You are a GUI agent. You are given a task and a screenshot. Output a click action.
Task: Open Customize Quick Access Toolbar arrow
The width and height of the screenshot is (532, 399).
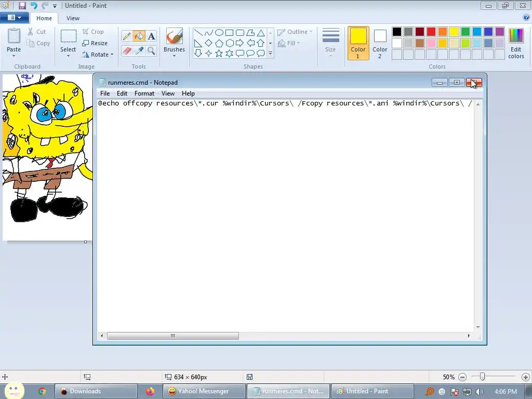click(x=55, y=6)
